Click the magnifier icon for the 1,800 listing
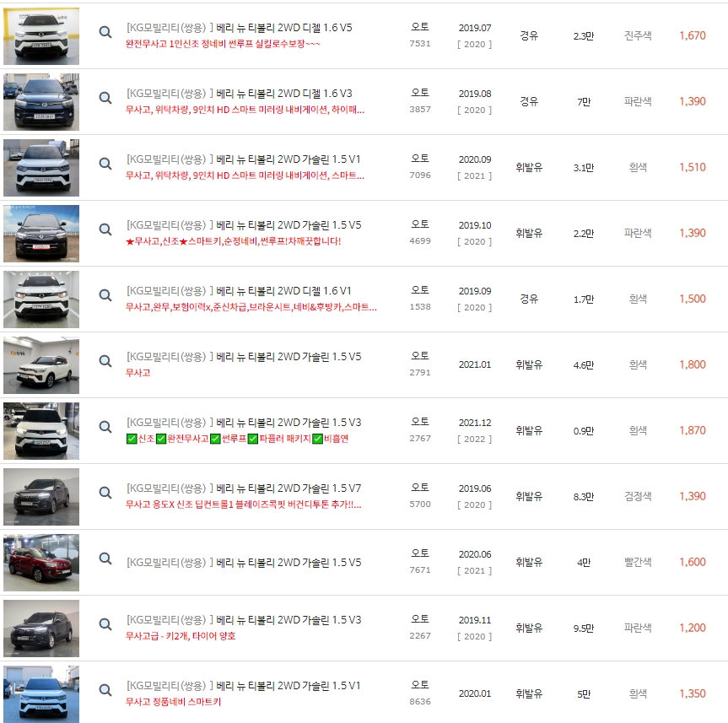Screen dimensions: 728x723 (x=105, y=361)
